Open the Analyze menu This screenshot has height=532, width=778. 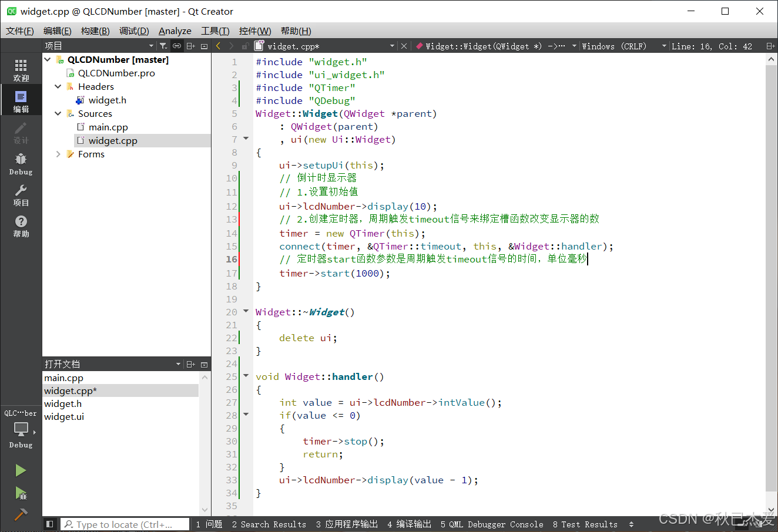tap(175, 31)
